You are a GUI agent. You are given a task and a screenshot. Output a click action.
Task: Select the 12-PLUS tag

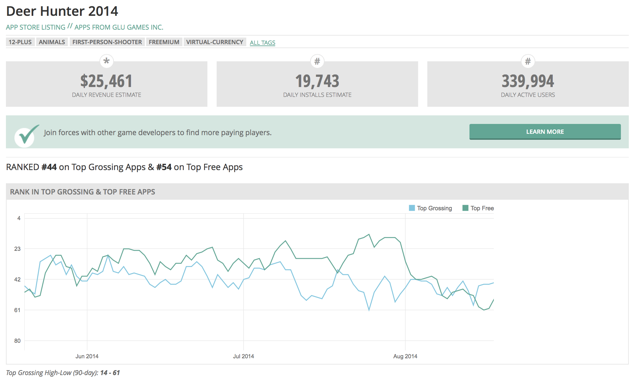pos(20,42)
